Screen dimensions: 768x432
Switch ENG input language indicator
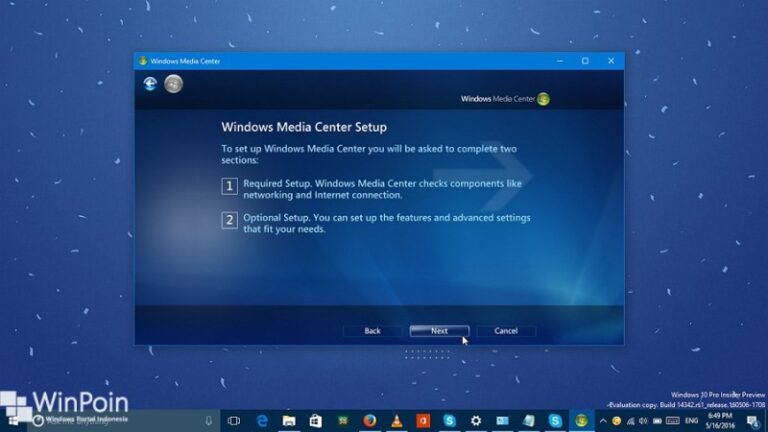tap(691, 421)
